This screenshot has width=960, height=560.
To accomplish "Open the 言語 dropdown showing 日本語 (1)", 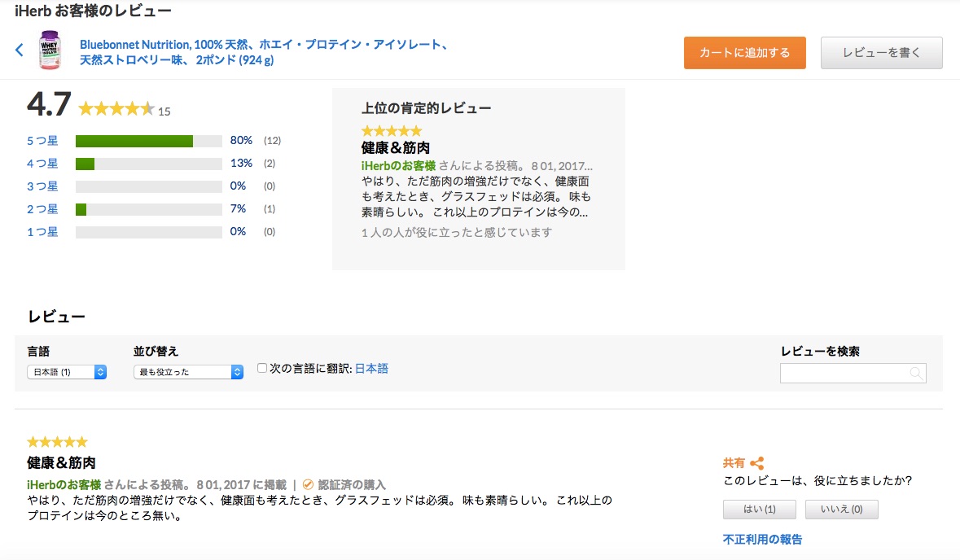I will tap(67, 371).
